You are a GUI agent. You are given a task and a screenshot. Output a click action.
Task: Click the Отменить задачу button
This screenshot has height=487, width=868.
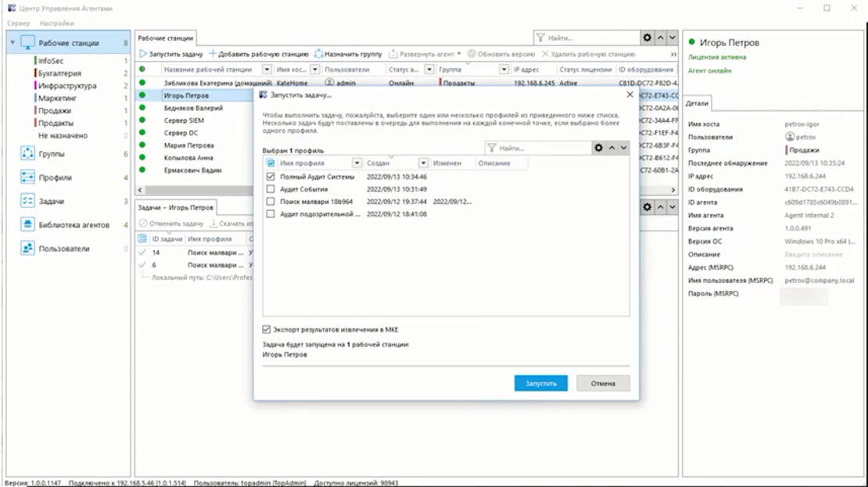(171, 224)
